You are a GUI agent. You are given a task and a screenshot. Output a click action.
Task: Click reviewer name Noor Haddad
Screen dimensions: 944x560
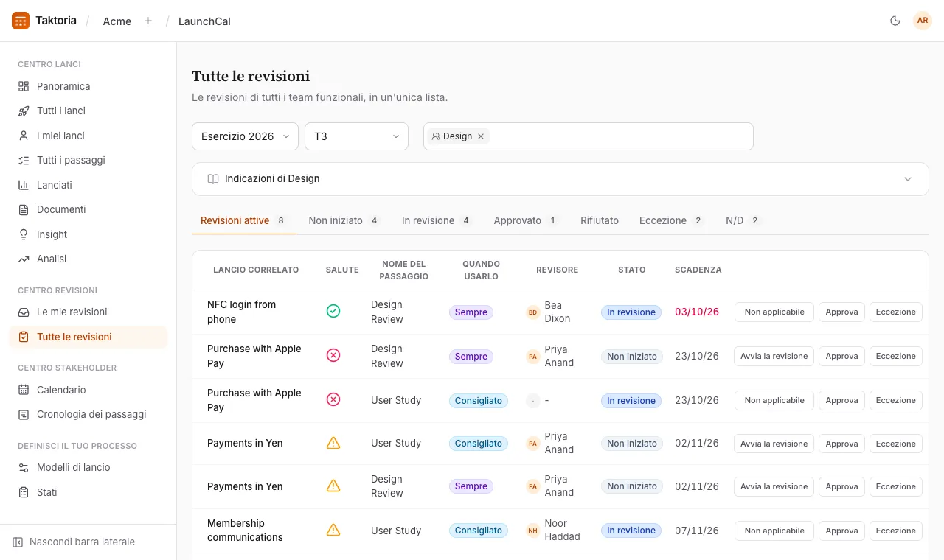click(562, 530)
